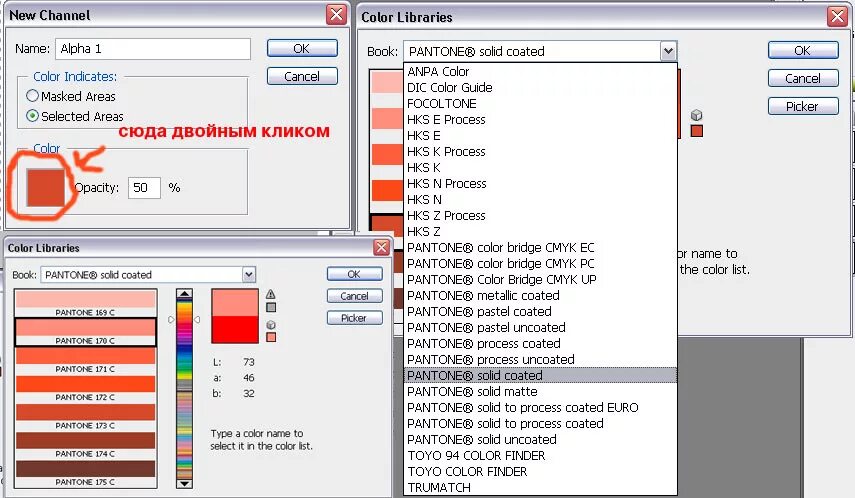855x498 pixels.
Task: Pick HKS N book entry
Action: tap(540, 200)
